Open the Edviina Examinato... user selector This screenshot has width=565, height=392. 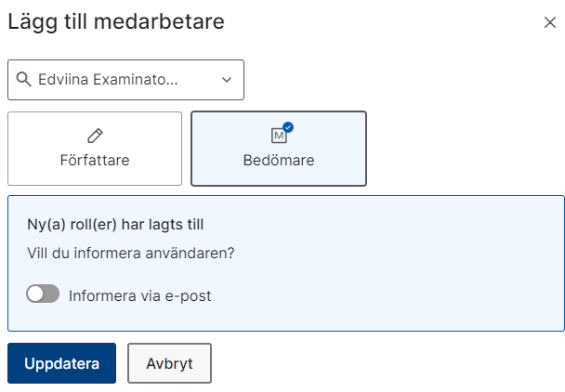pos(125,80)
